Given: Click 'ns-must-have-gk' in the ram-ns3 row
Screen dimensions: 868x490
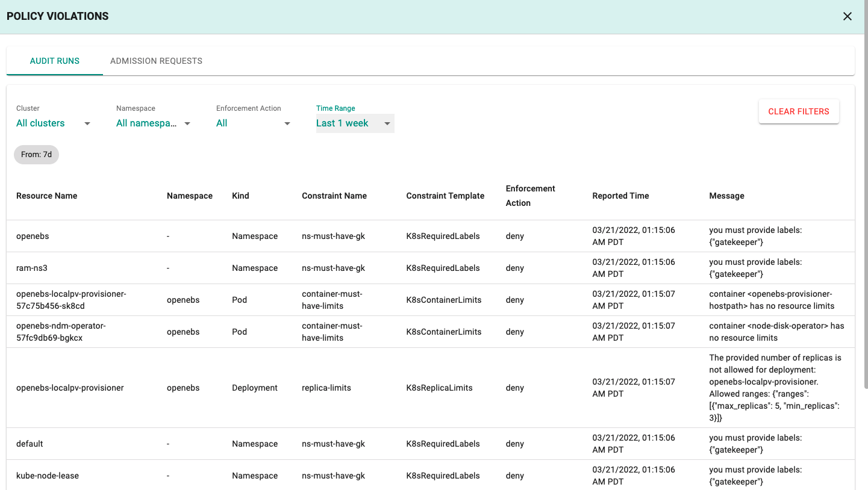Looking at the screenshot, I should tap(333, 268).
